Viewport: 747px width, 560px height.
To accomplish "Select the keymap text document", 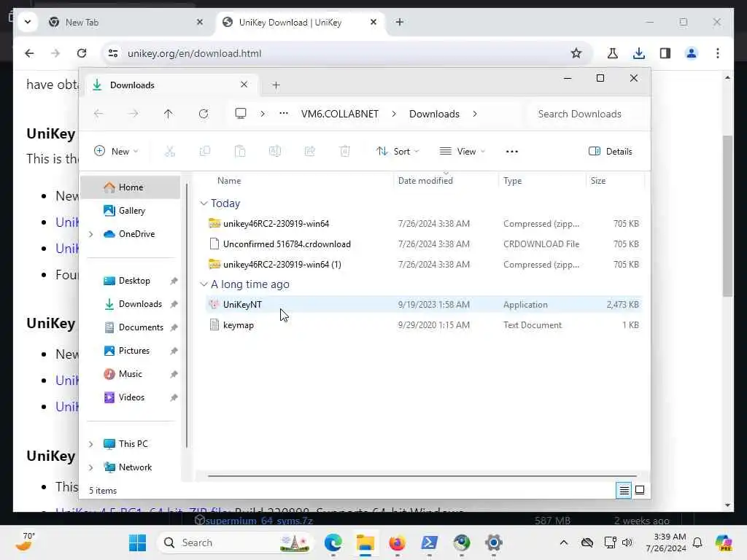I will click(x=424, y=324).
